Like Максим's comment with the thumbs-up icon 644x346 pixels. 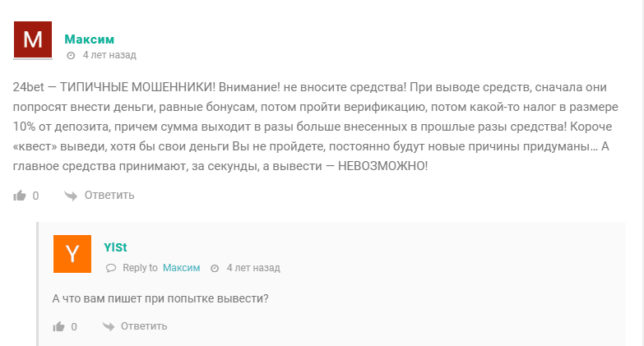[19, 196]
